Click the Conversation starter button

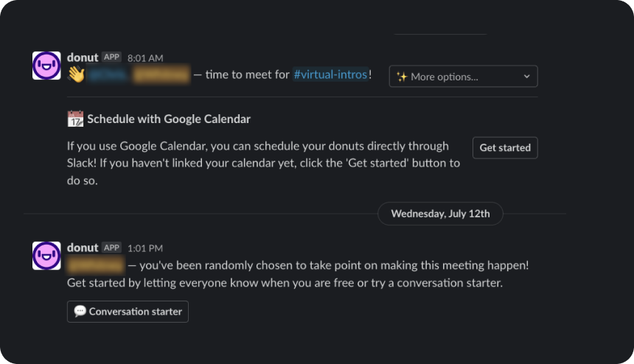(128, 312)
